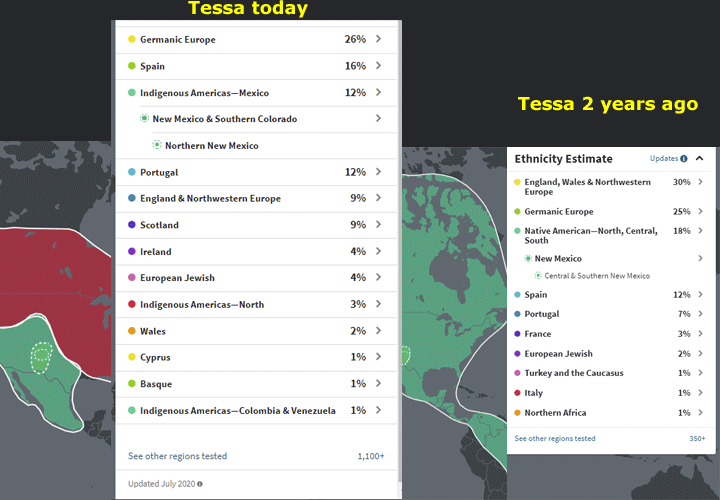Expand New Mexico & Southern Colorado chevron
Screen dimensions: 720x500
click(378, 118)
